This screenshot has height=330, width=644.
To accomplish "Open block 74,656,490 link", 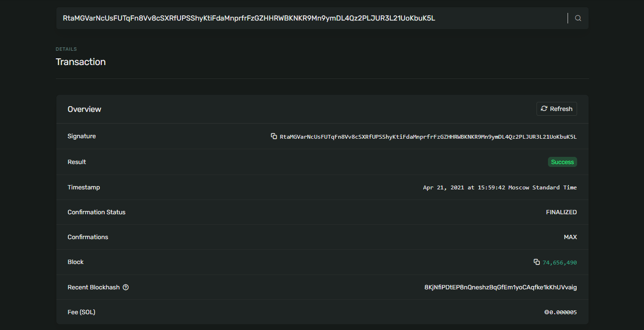I will (x=559, y=263).
